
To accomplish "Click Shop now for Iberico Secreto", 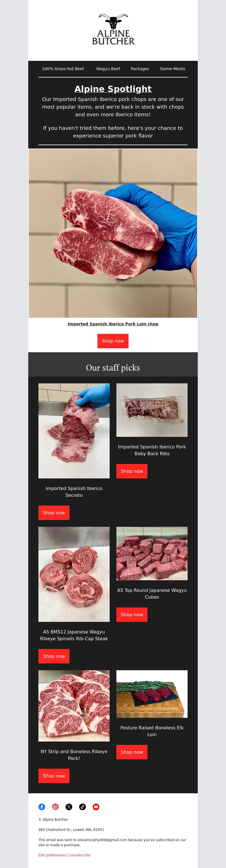I will pyautogui.click(x=54, y=513).
